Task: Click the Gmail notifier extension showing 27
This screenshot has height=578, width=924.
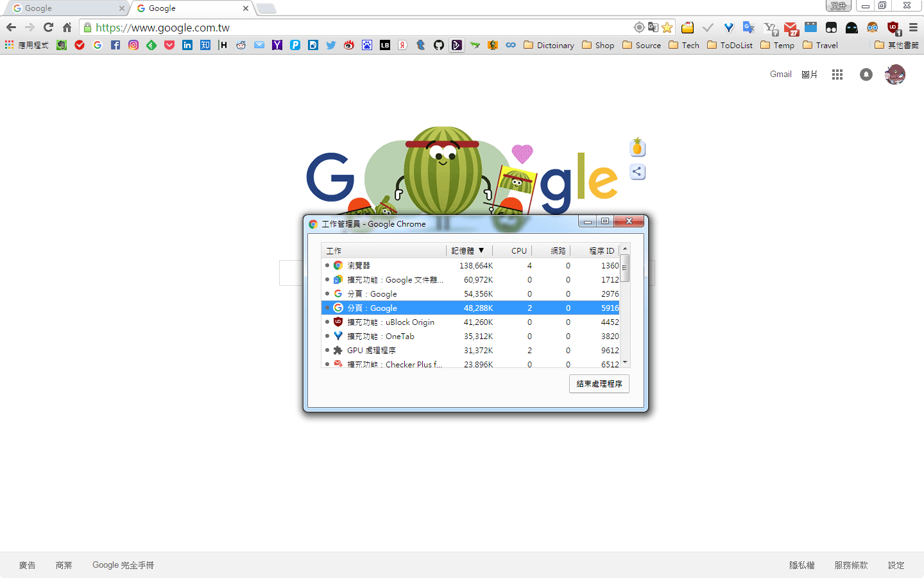Action: point(791,28)
